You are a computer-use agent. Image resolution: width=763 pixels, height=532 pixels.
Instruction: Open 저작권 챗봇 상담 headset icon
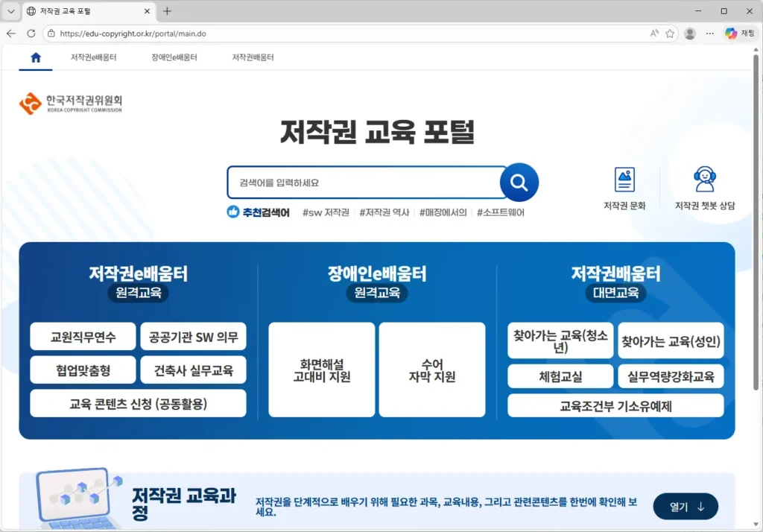tap(704, 180)
